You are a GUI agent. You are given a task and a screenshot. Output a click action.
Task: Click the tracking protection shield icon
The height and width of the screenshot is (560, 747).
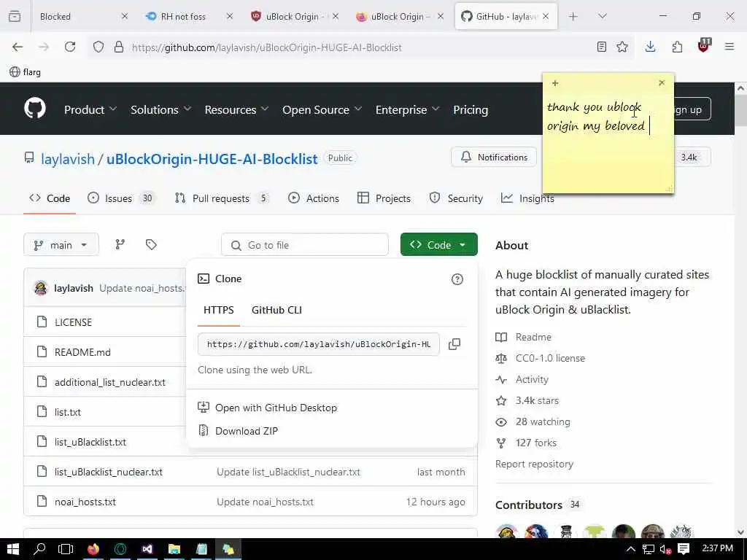(98, 47)
